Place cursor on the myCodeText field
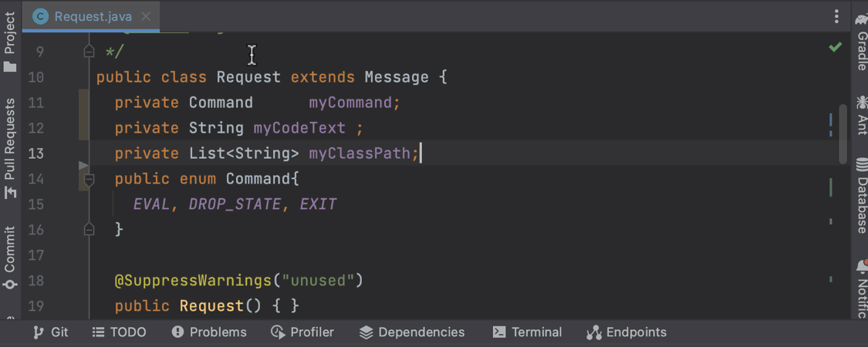The width and height of the screenshot is (868, 347). [299, 128]
